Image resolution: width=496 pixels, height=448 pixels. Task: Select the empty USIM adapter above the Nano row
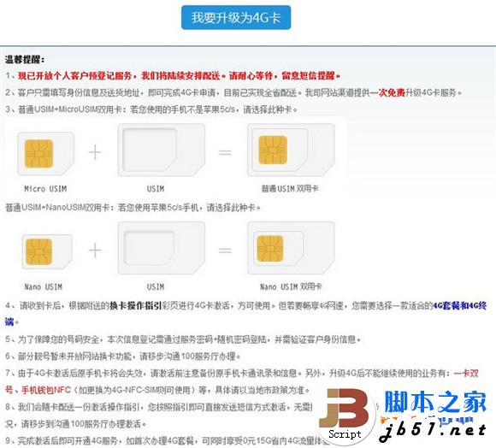[162, 150]
